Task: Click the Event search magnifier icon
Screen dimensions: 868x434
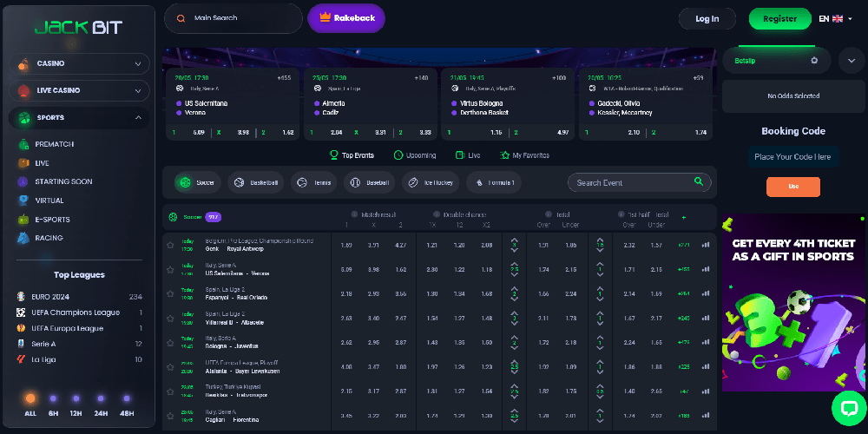Action: coord(699,182)
